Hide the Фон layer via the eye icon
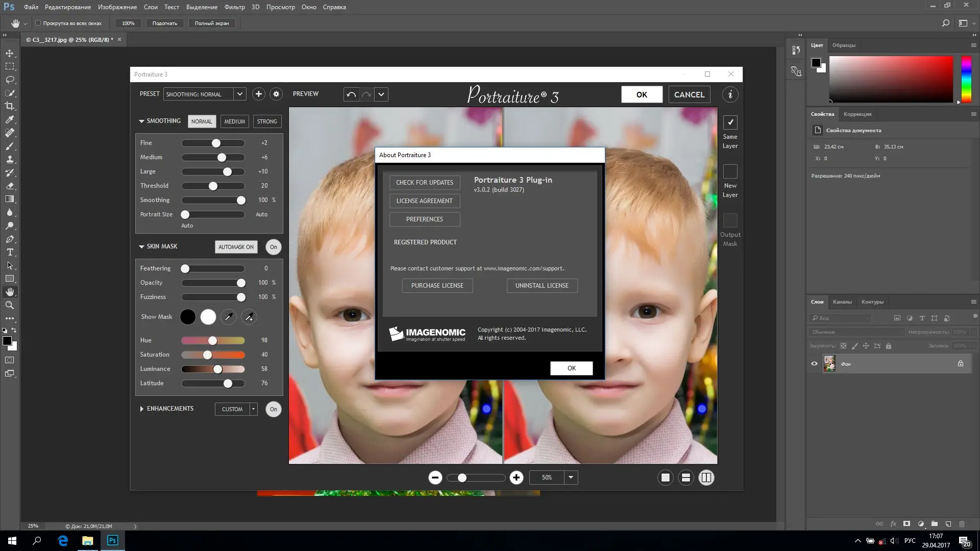 click(x=814, y=364)
